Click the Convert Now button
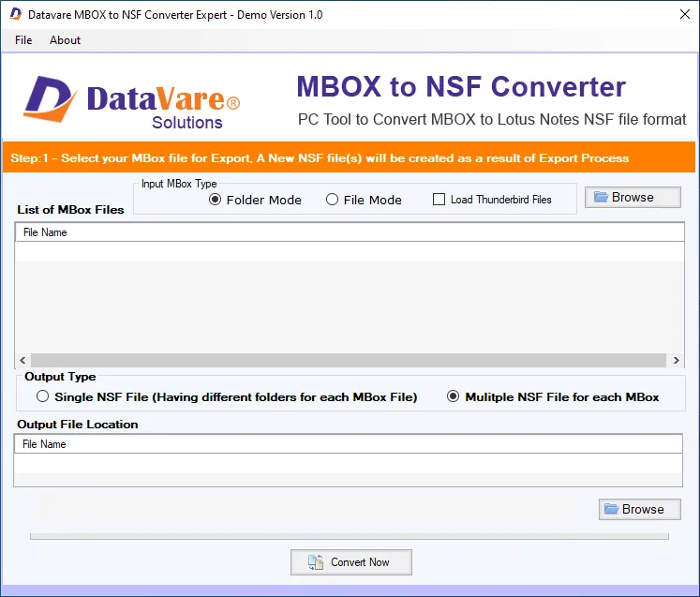 [350, 562]
